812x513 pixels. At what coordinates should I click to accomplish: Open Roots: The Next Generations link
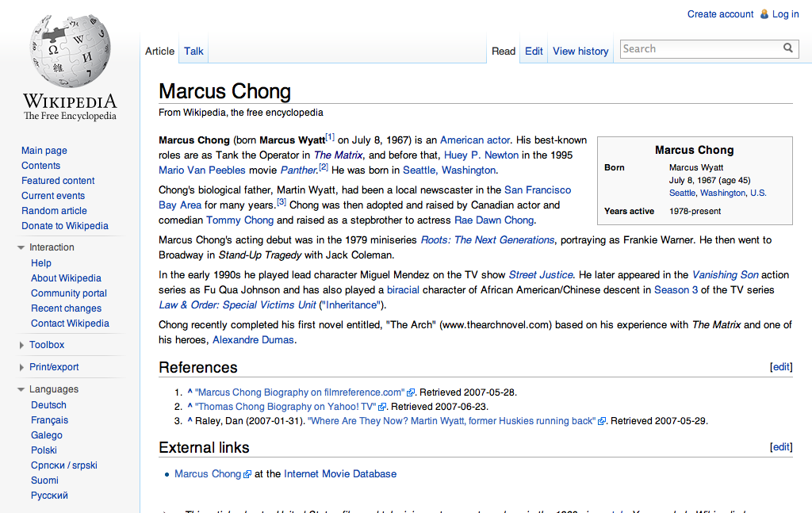tap(488, 239)
